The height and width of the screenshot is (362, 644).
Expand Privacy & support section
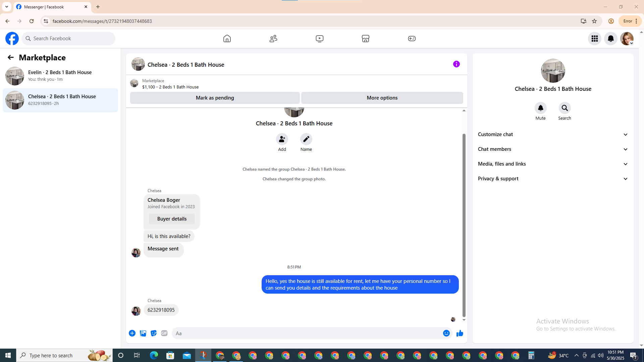[x=553, y=179]
